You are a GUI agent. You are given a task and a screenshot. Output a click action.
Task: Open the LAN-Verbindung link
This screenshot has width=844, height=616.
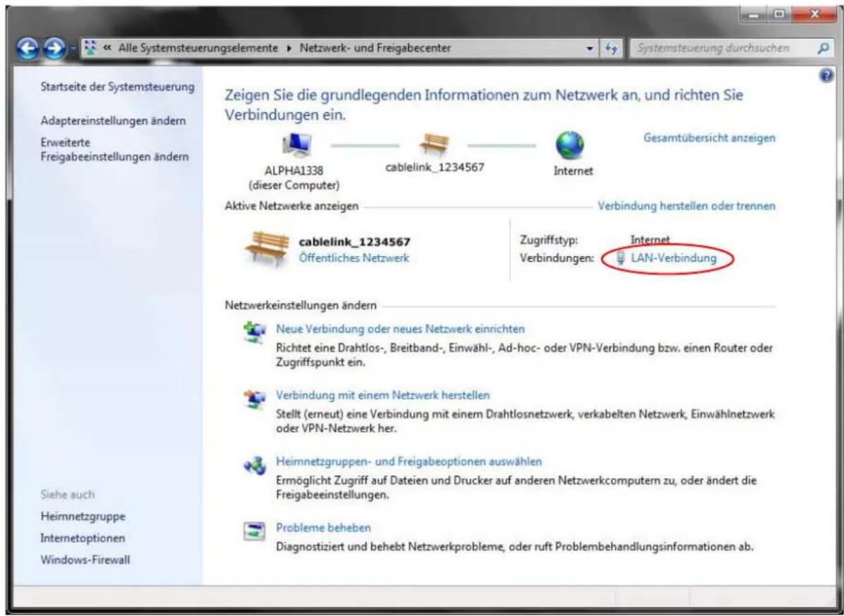pyautogui.click(x=673, y=258)
